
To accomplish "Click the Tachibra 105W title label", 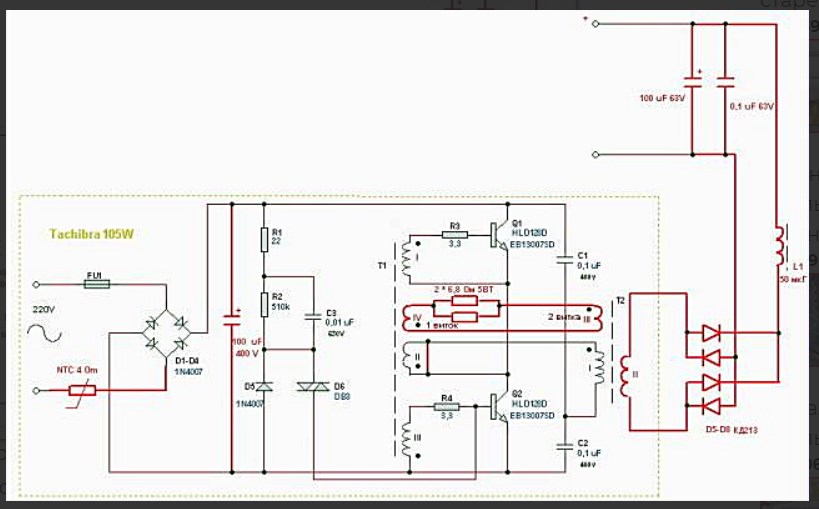I will coord(92,234).
